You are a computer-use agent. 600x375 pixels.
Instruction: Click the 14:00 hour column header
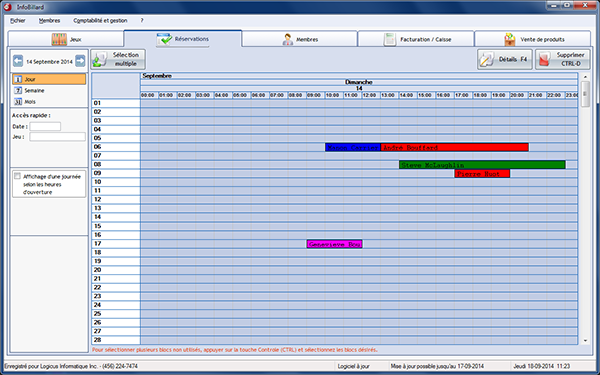tap(408, 95)
